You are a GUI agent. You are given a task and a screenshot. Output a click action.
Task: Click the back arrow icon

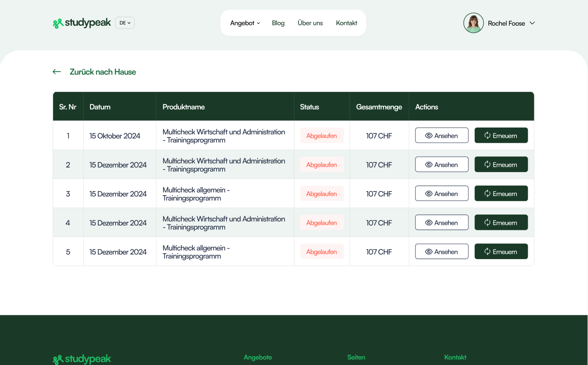[57, 72]
